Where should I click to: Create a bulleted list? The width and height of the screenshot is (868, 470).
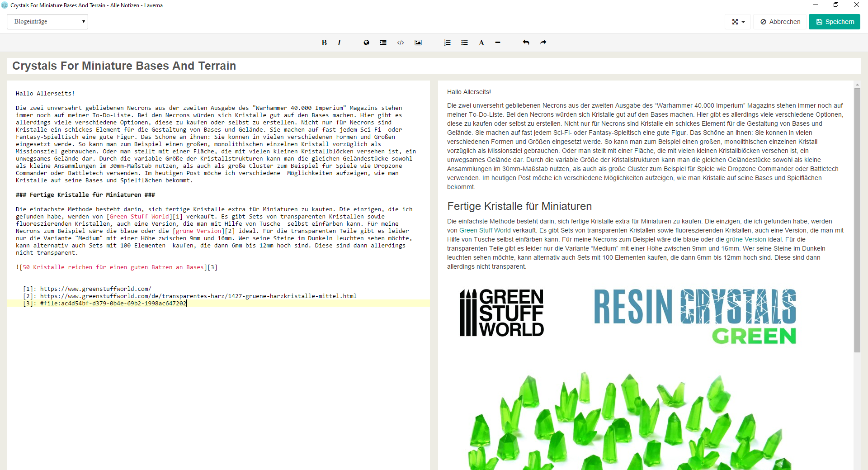(464, 43)
